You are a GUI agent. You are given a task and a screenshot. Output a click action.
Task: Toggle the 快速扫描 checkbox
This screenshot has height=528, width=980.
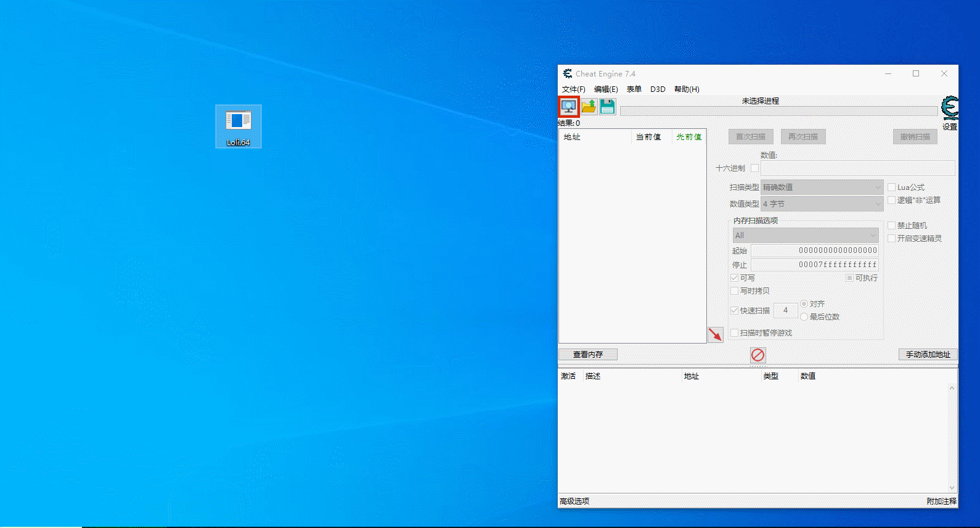tap(734, 311)
